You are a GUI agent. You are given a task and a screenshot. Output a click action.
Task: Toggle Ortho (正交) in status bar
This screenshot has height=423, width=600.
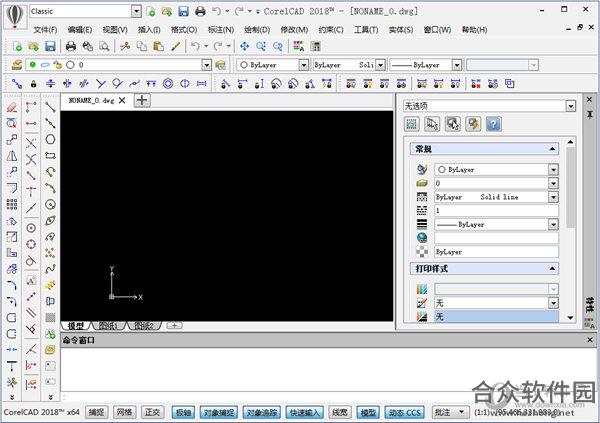(x=152, y=412)
